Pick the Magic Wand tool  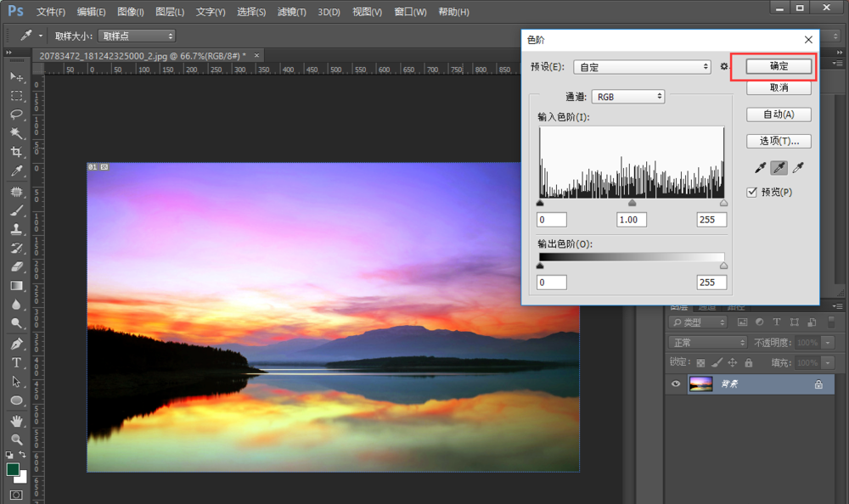[x=16, y=133]
